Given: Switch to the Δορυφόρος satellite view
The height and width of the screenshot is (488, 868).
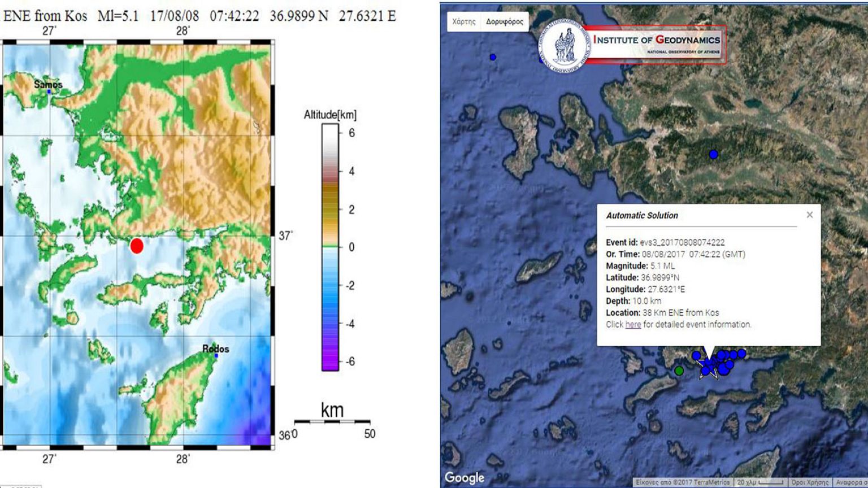Looking at the screenshot, I should 505,21.
